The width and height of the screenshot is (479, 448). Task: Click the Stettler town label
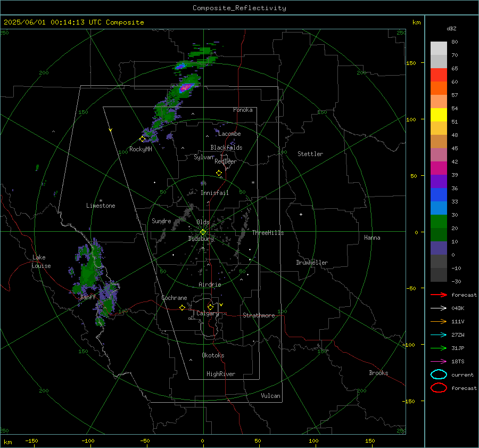(x=310, y=154)
